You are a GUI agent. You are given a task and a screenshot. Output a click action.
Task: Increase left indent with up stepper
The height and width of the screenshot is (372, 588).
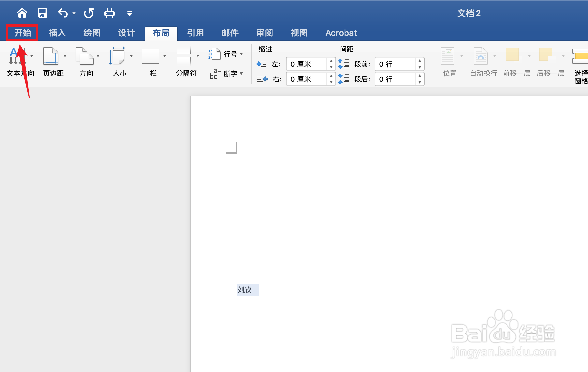point(331,61)
